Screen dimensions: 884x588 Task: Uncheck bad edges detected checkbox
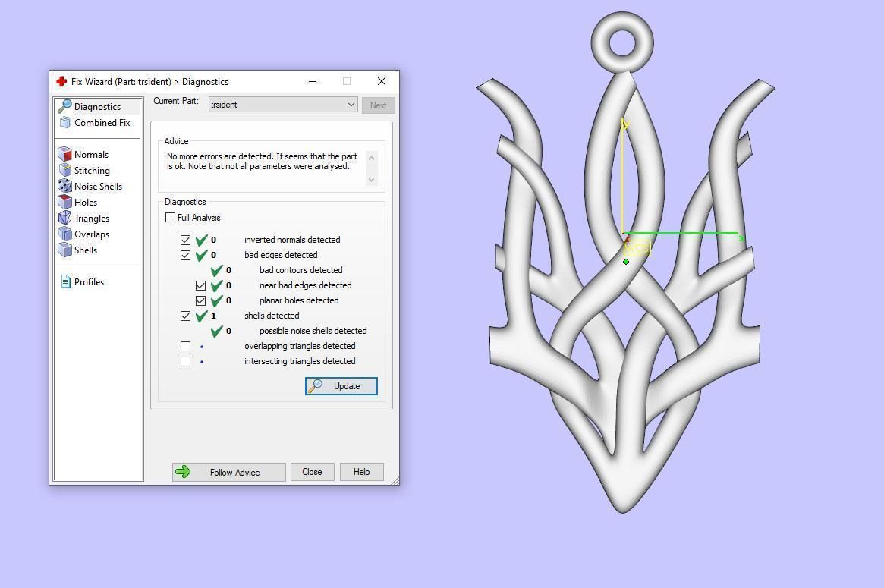click(185, 255)
